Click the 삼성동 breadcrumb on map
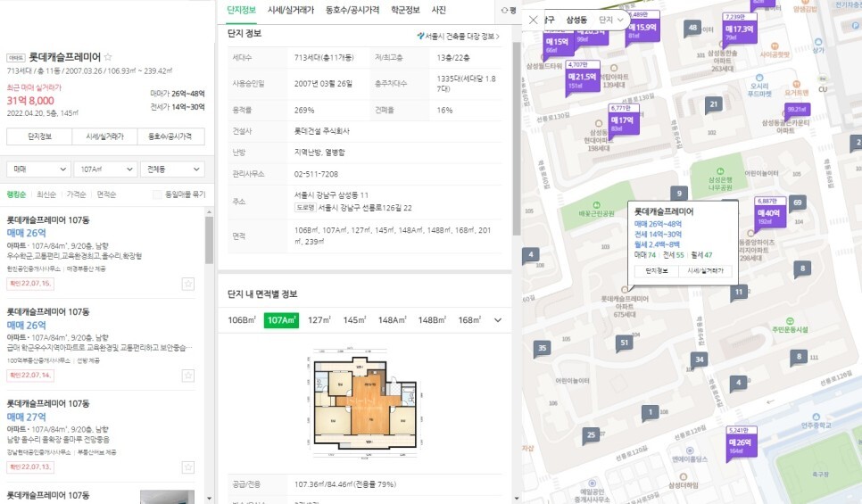Viewport: 862px width, 504px height. pyautogui.click(x=576, y=20)
